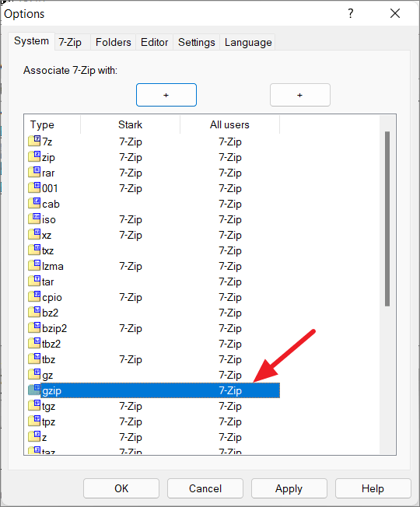
Task: Select the cab file type icon
Action: pyautogui.click(x=34, y=204)
